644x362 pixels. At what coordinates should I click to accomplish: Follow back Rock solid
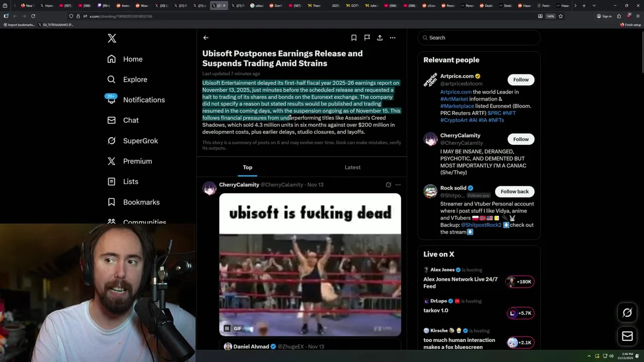[515, 192]
